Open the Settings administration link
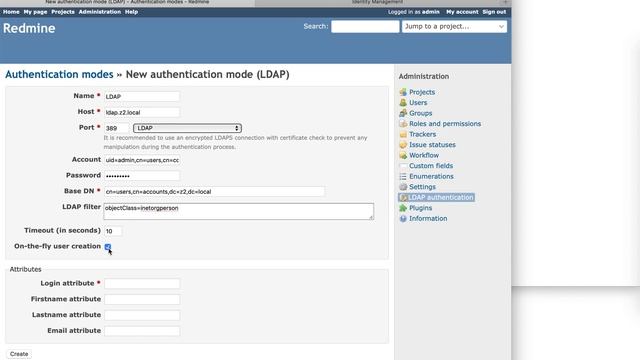 (x=422, y=187)
